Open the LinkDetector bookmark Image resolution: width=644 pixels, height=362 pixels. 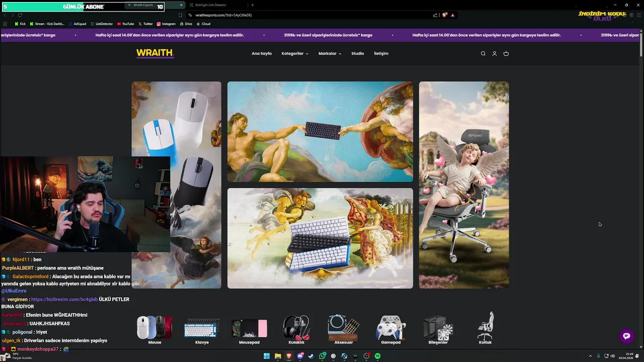click(102, 24)
